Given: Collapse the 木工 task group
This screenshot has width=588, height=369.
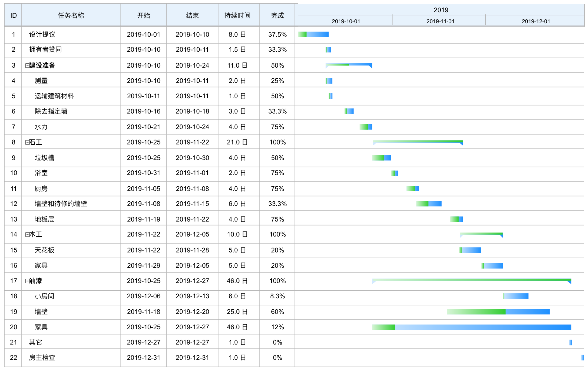Looking at the screenshot, I should click(27, 234).
